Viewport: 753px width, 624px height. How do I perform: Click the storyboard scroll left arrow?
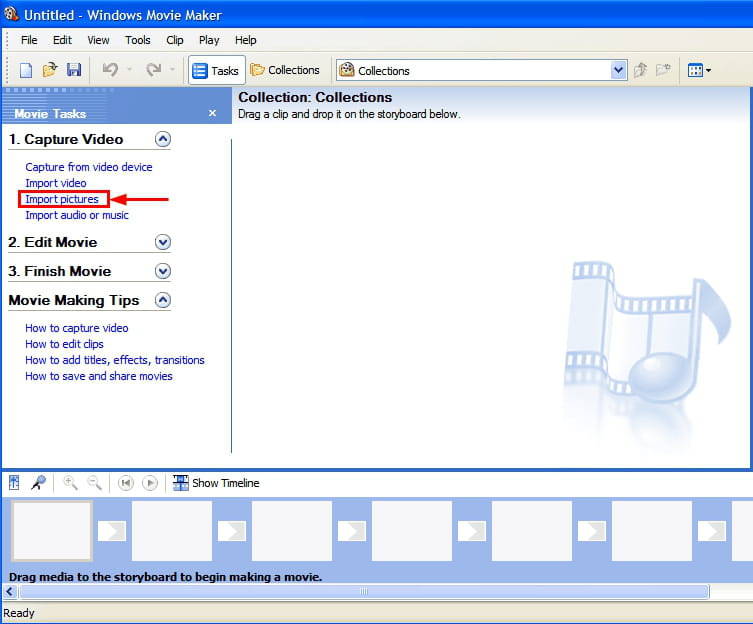point(10,591)
